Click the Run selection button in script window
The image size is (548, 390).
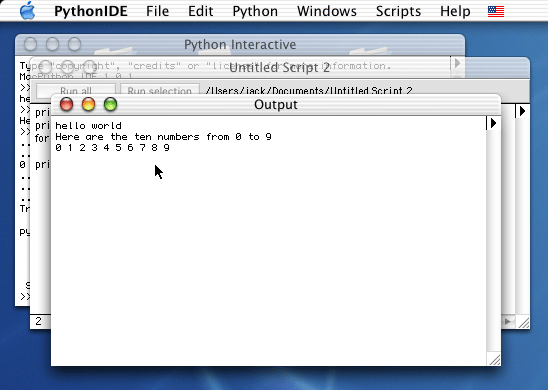pos(160,91)
